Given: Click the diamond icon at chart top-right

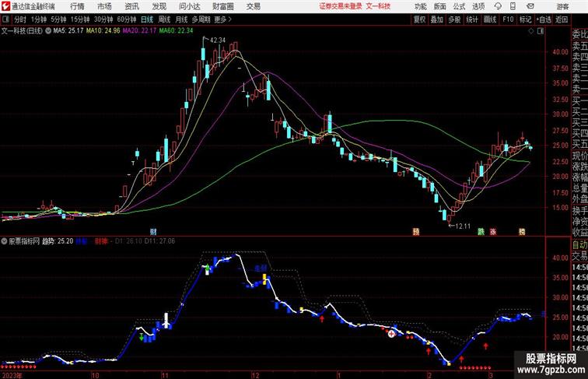Looking at the screenshot, I should point(531,31).
